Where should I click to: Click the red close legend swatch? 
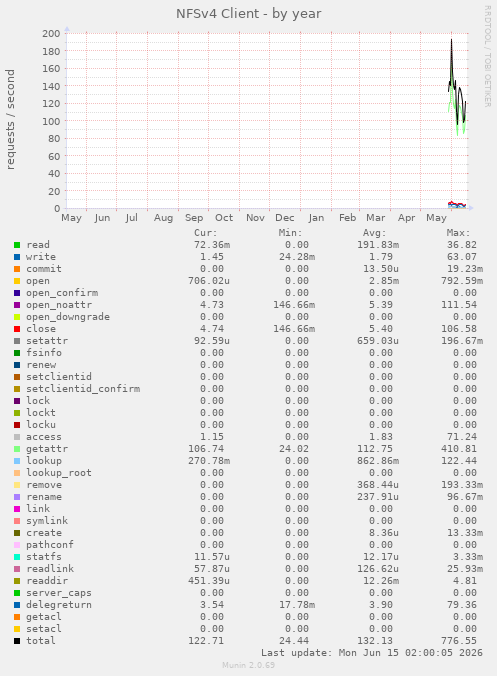click(x=17, y=329)
